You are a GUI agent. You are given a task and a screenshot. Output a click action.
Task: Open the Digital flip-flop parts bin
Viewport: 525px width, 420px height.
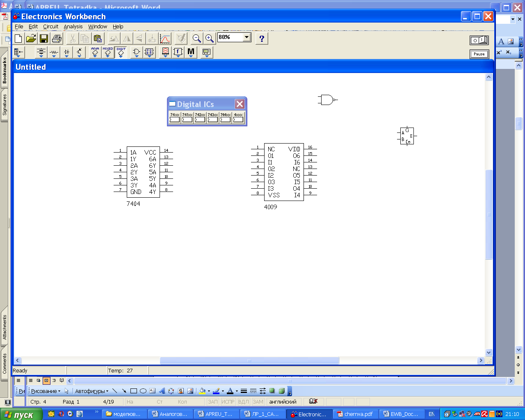tap(149, 52)
